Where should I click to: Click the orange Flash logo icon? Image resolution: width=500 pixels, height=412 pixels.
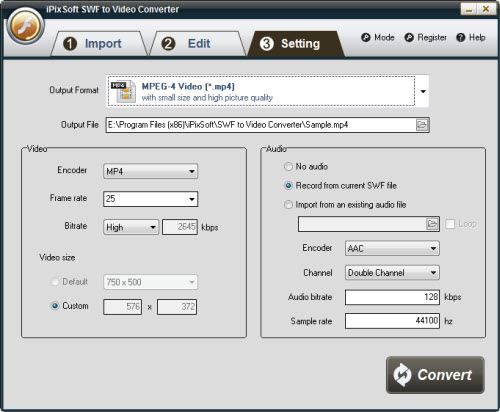coord(25,27)
